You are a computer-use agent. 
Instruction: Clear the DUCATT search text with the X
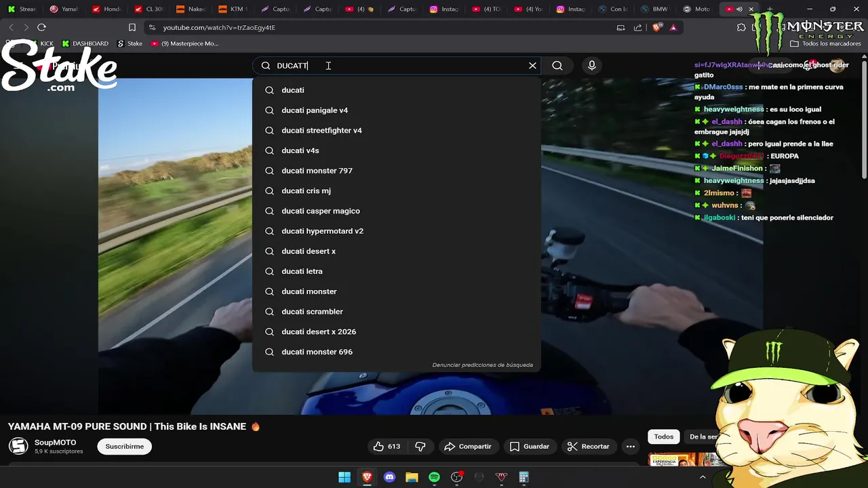532,66
